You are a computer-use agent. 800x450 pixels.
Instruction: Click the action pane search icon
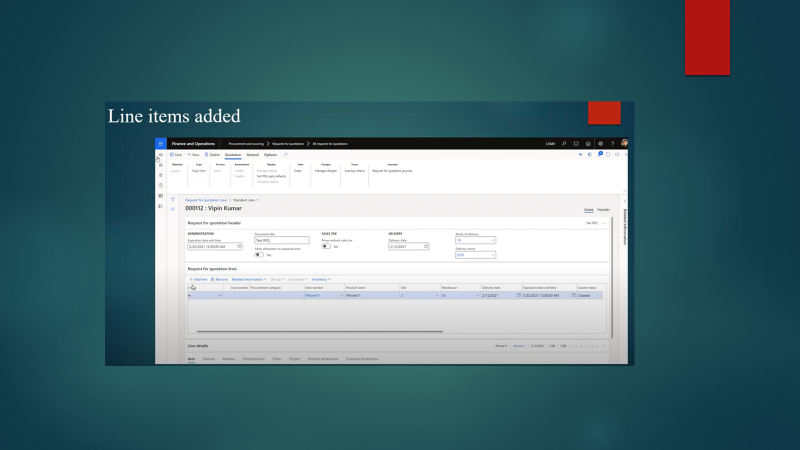[x=286, y=155]
